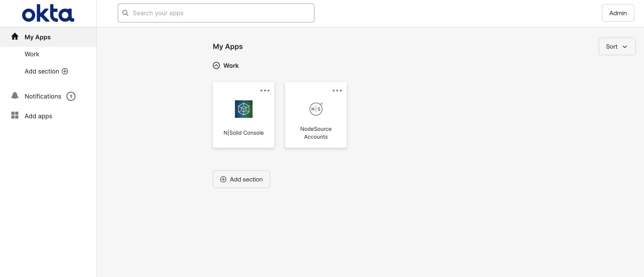The image size is (644, 277).
Task: Click the main Add section button
Action: (x=241, y=179)
